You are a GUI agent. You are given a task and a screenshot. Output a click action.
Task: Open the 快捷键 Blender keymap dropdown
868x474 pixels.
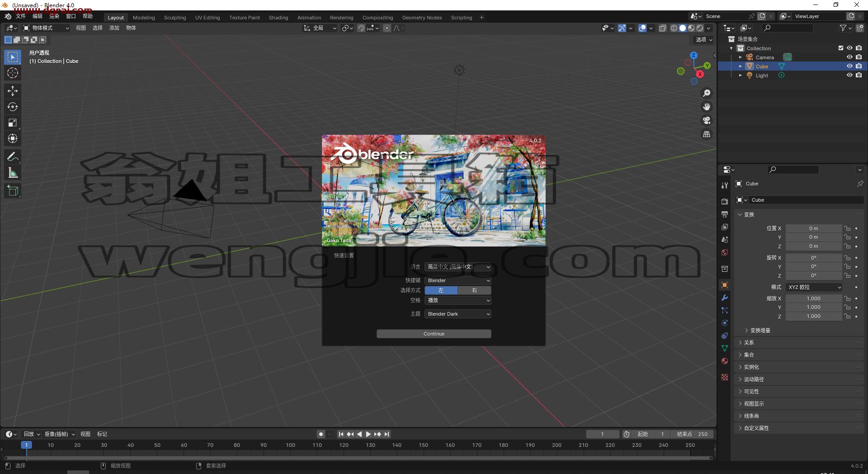click(458, 280)
